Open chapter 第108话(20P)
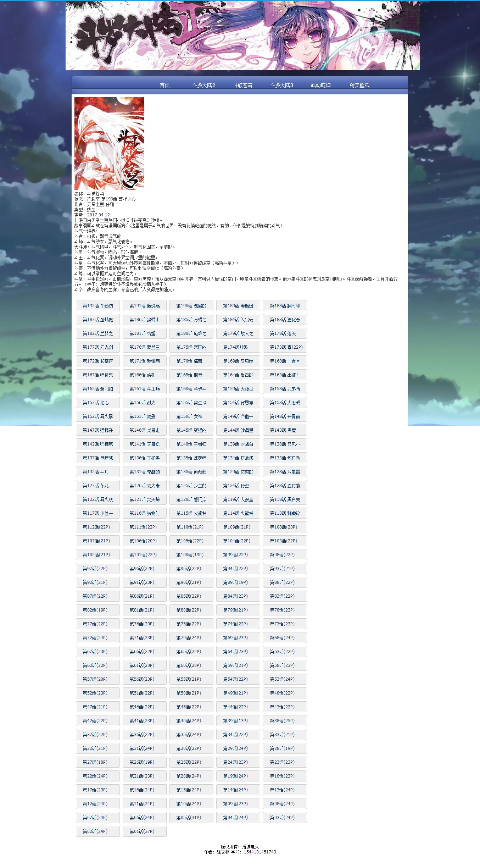The image size is (480, 868). pyautogui.click(x=285, y=527)
